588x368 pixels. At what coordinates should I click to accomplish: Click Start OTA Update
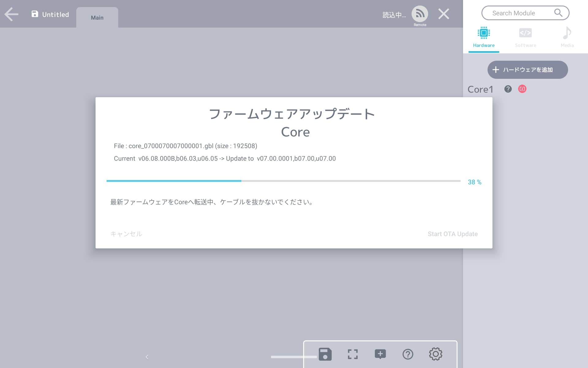tap(452, 234)
